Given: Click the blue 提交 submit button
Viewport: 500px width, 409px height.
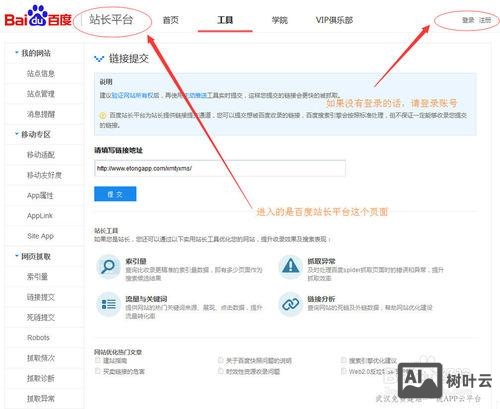Looking at the screenshot, I should click(115, 194).
